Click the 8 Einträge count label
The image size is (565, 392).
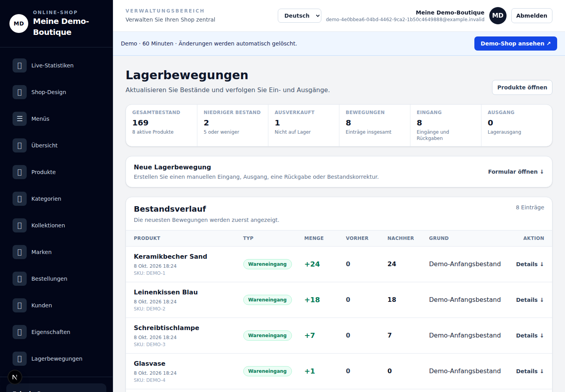point(530,207)
